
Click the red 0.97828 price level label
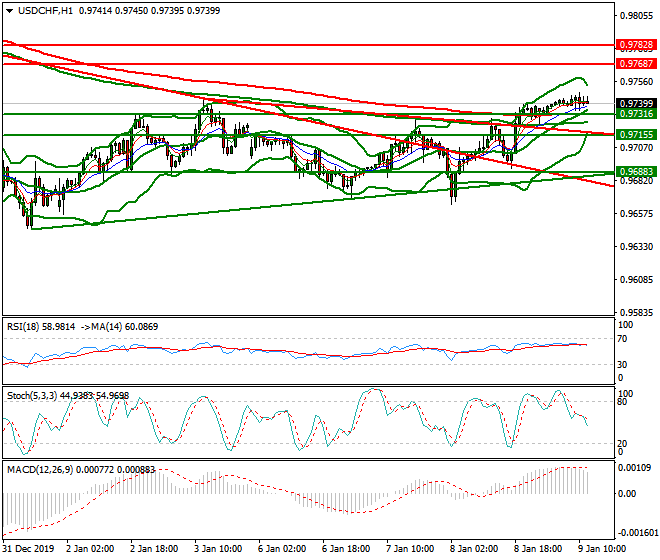[x=636, y=45]
